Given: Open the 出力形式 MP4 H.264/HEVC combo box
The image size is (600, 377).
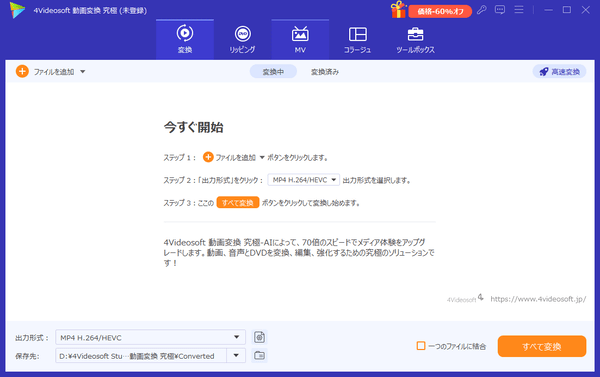Looking at the screenshot, I should 150,337.
